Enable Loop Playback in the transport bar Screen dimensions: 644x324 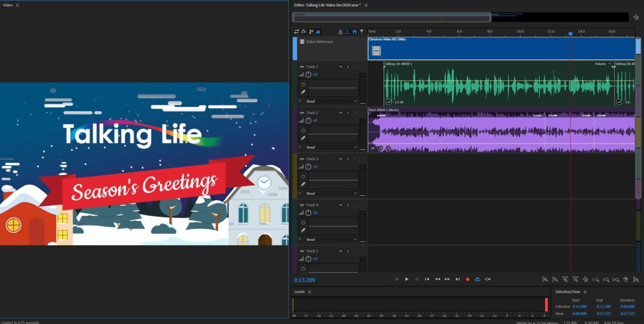pyautogui.click(x=477, y=279)
